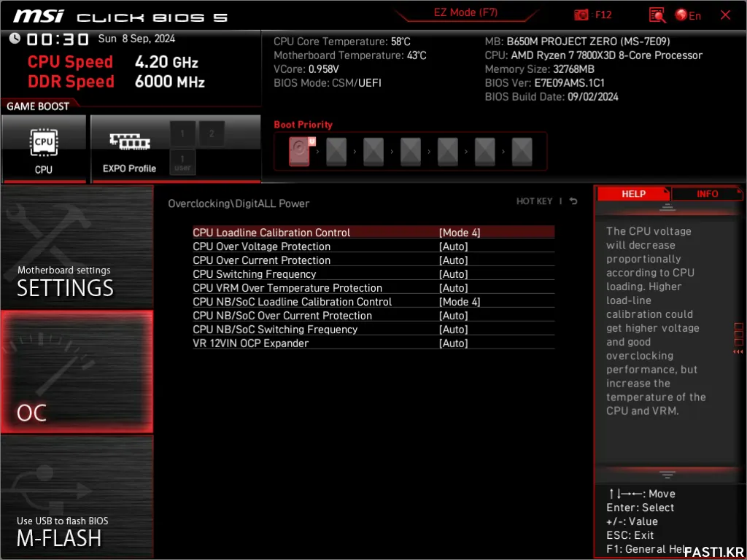The image size is (747, 560).
Task: Toggle the EXPO Profile button
Action: pyautogui.click(x=129, y=149)
